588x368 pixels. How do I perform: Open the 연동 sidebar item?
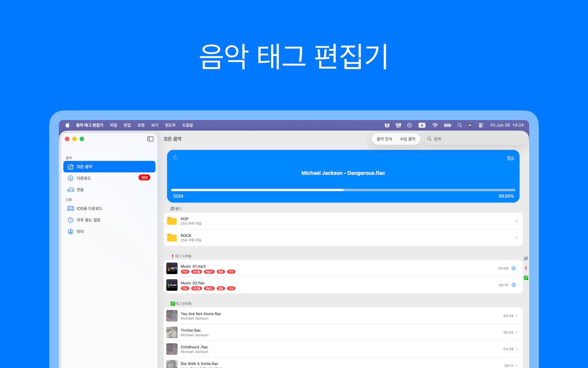pyautogui.click(x=109, y=190)
